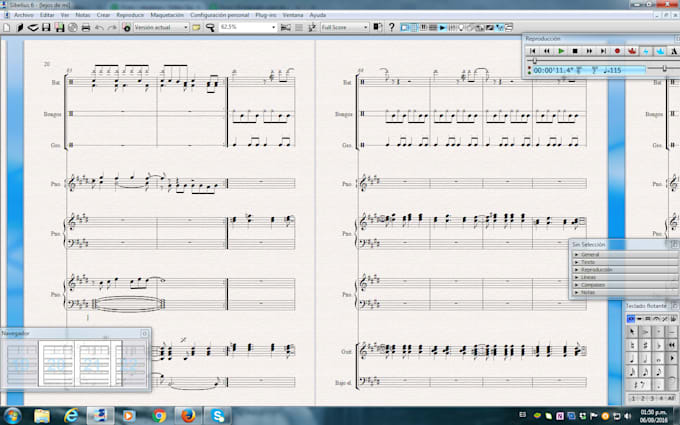Select voice 3 button on keypad

(x=652, y=398)
